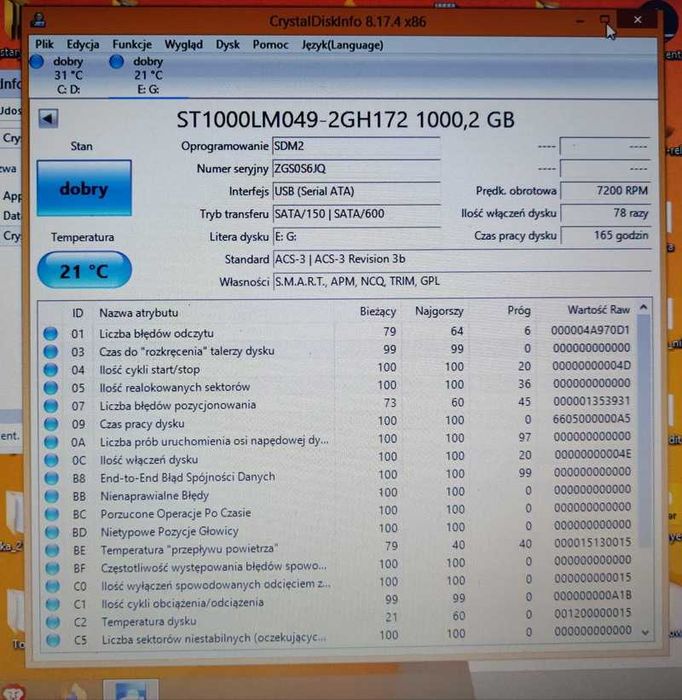Click status icon for attribute B8
Screen dimensions: 682x700
[x=52, y=478]
